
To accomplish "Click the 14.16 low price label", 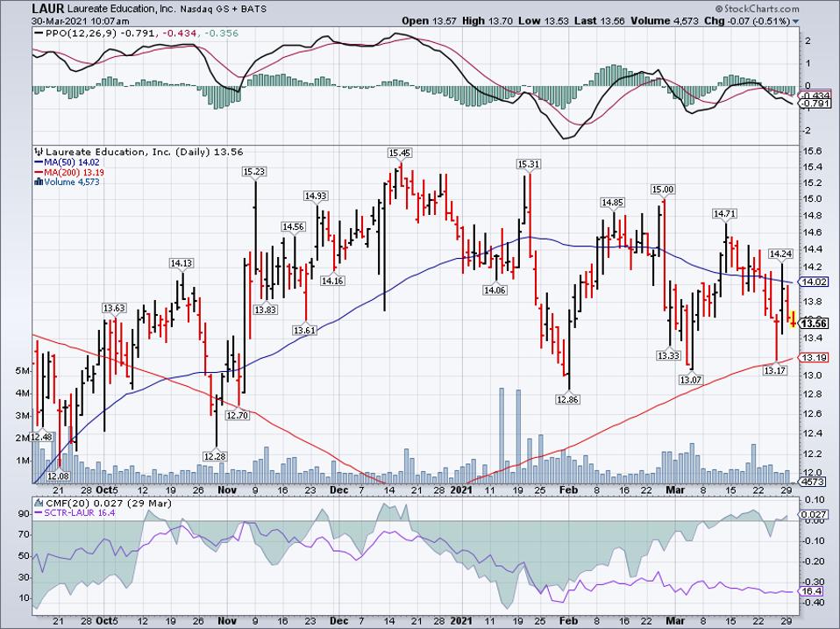I will (332, 281).
